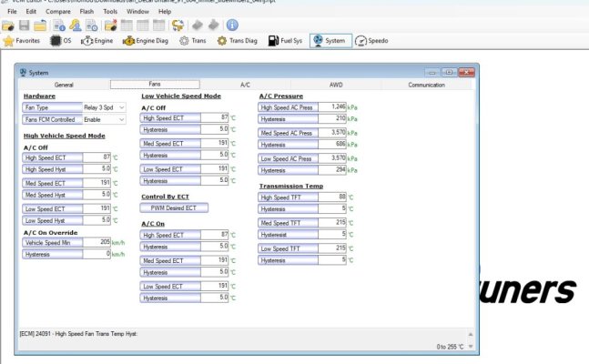Viewport: 589px width, 364px height.
Task: Click description panel scroll down arrow
Action: 471,347
